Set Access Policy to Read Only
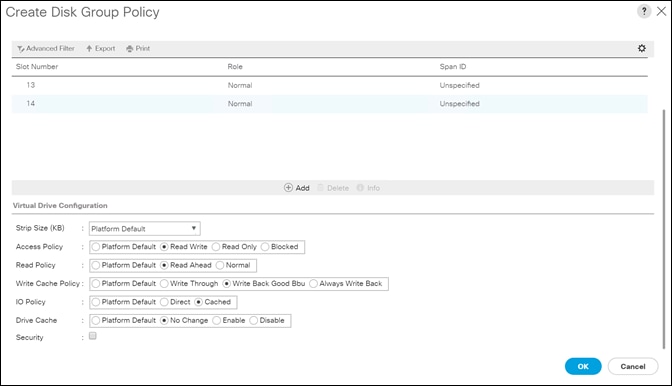This screenshot has width=672, height=386. click(216, 247)
